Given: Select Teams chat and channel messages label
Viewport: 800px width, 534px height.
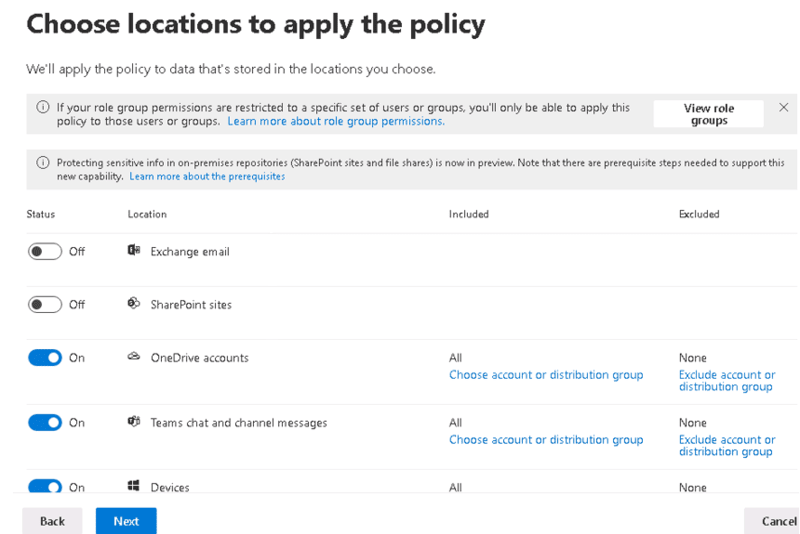Looking at the screenshot, I should [x=239, y=422].
